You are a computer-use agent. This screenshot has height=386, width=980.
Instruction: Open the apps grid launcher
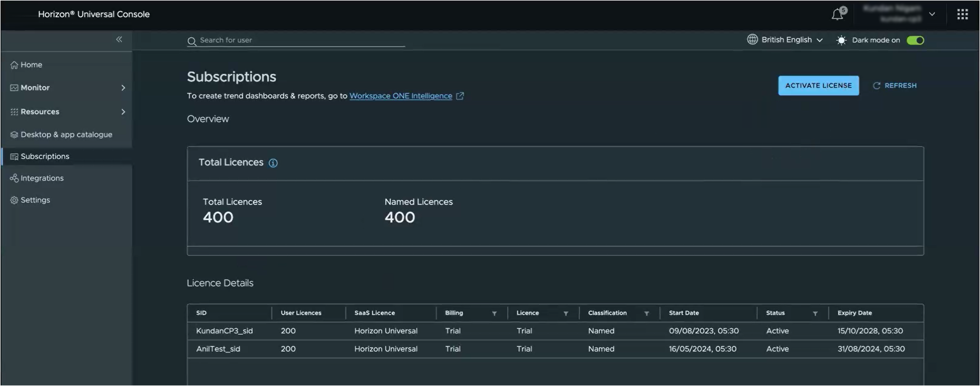click(x=962, y=14)
